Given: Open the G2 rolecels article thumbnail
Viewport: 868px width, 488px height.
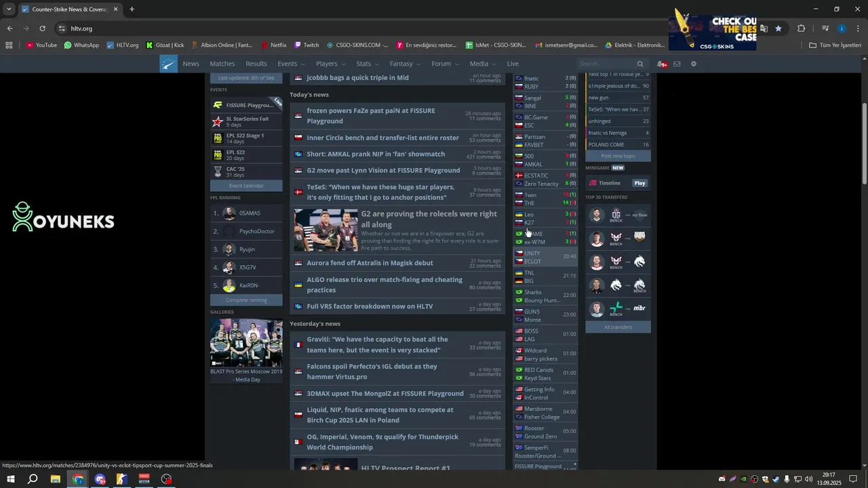Looking at the screenshot, I should click(x=325, y=230).
